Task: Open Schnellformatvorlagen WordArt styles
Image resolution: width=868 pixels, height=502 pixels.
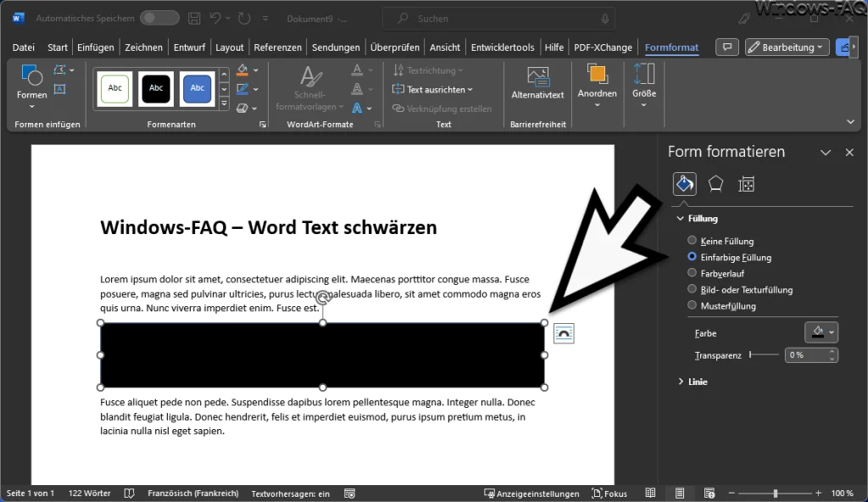Action: pyautogui.click(x=309, y=88)
